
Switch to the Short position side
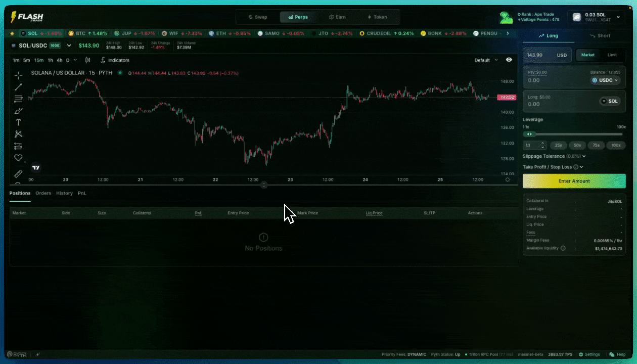(x=600, y=36)
